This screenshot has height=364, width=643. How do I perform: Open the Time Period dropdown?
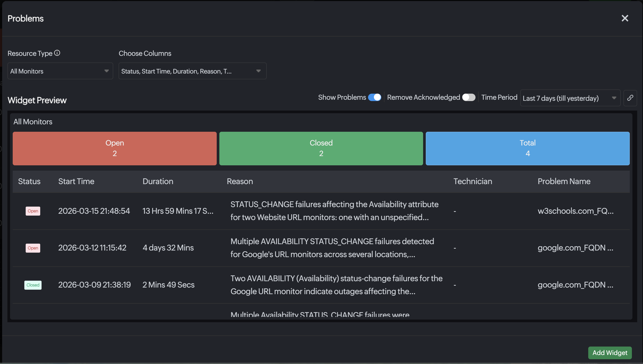tap(570, 98)
